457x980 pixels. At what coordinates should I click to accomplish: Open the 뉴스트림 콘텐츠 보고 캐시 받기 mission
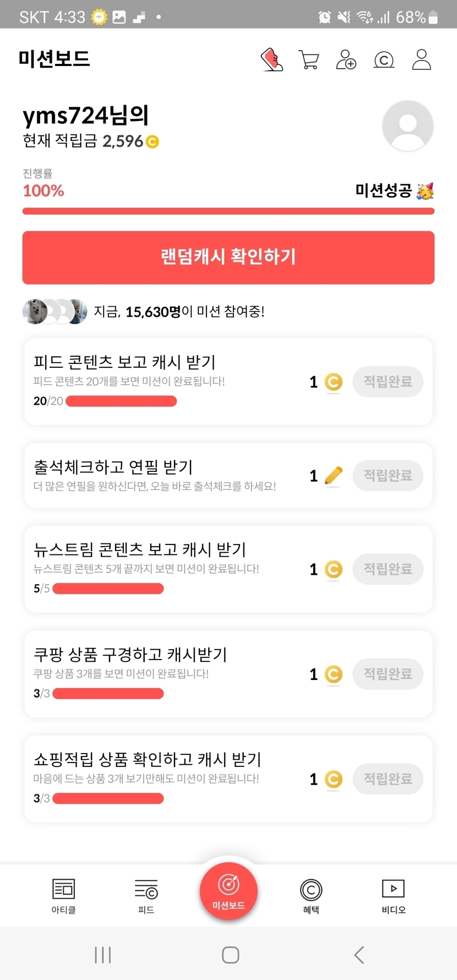(165, 568)
